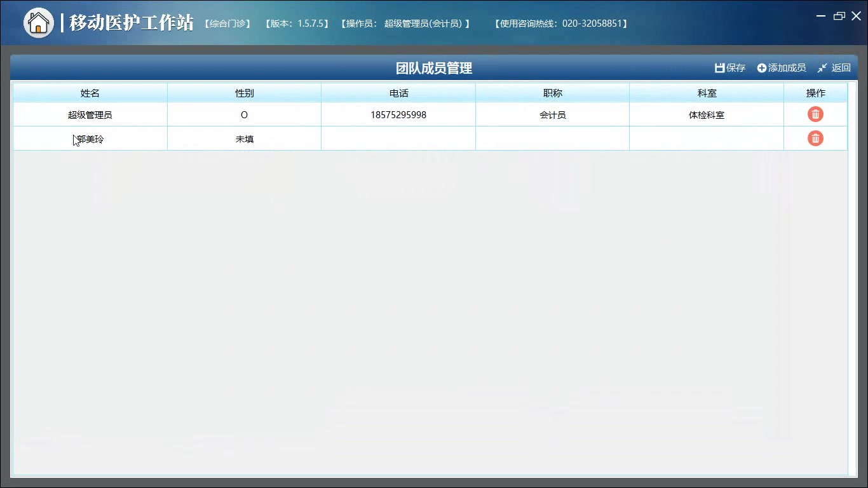Select the 操作 column header

(815, 93)
